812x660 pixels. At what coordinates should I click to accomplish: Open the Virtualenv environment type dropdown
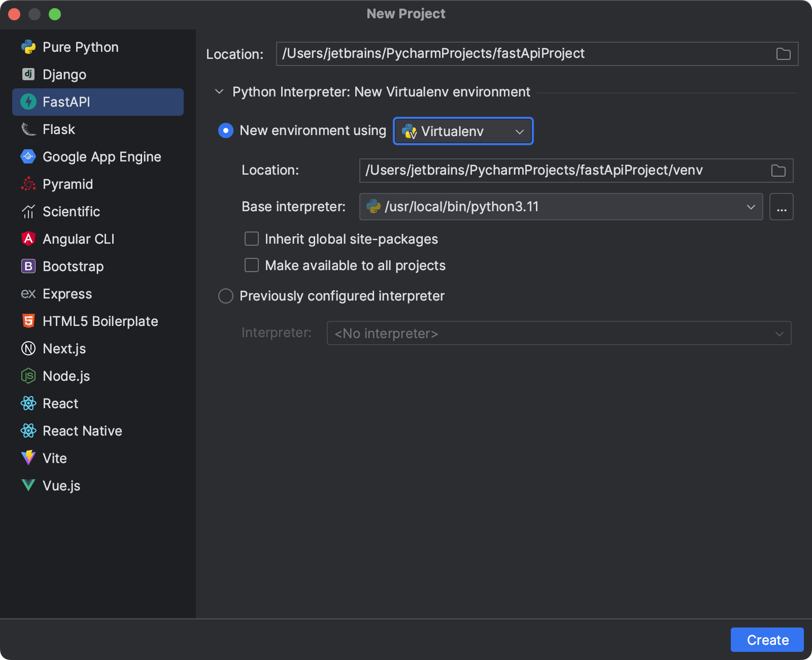pos(519,131)
